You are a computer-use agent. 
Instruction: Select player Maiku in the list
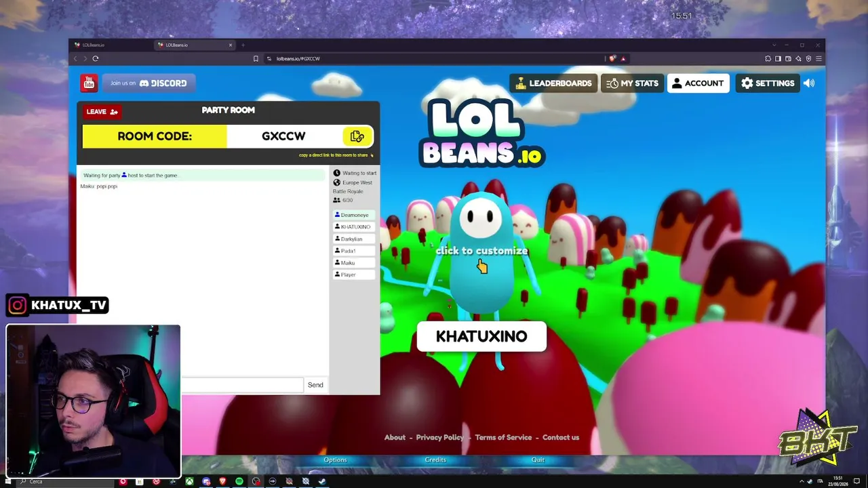point(354,263)
